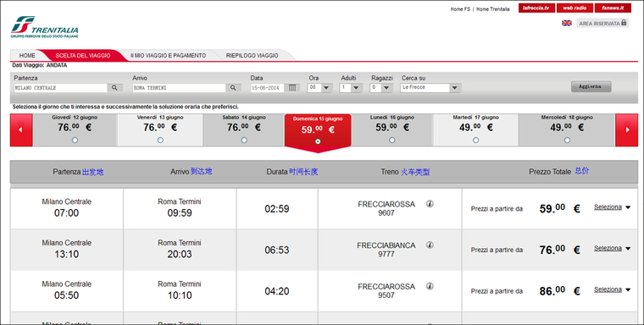Viewport: 644px width, 325px height.
Task: Follow the Home Trenitalia link
Action: tap(493, 8)
